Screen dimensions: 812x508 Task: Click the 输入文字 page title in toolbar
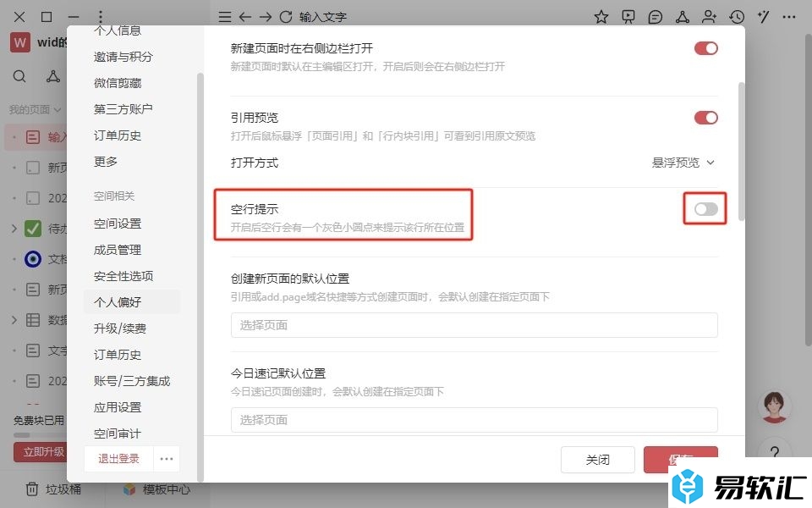click(x=322, y=17)
